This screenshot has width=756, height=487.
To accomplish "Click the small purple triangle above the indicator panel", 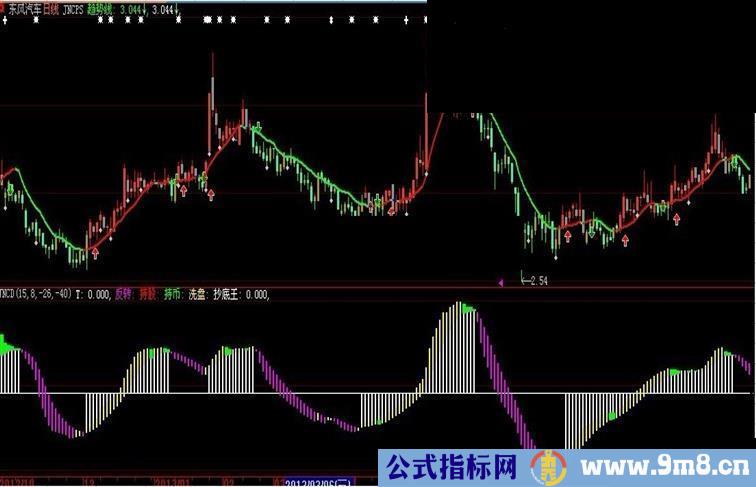I will [x=500, y=283].
